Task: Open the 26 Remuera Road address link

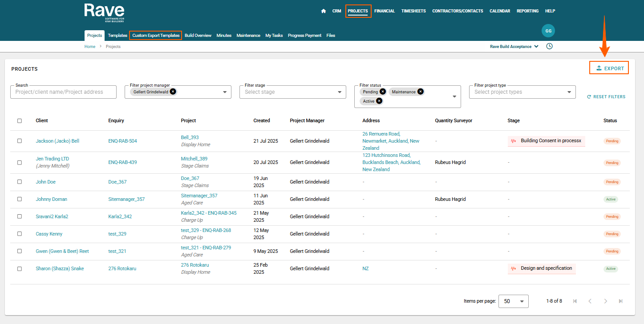Action: pos(391,141)
